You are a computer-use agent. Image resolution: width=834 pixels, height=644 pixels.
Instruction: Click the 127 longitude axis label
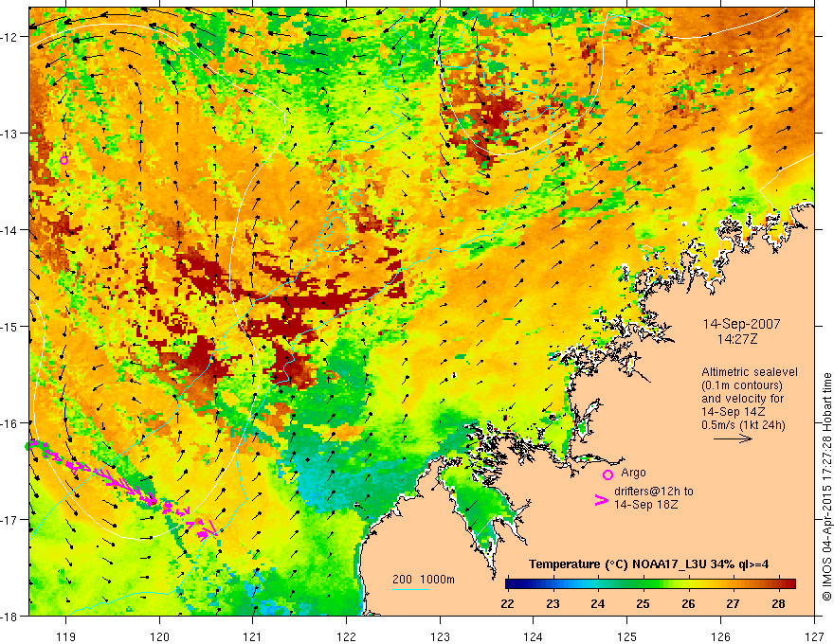pos(814,636)
